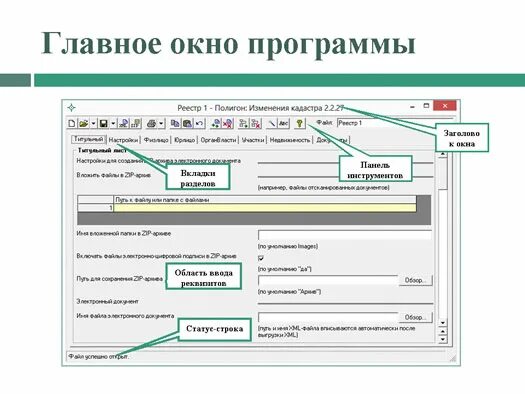Screen dimensions: 525x394
Task: Switch to the Титульный tab
Action: pyautogui.click(x=89, y=139)
